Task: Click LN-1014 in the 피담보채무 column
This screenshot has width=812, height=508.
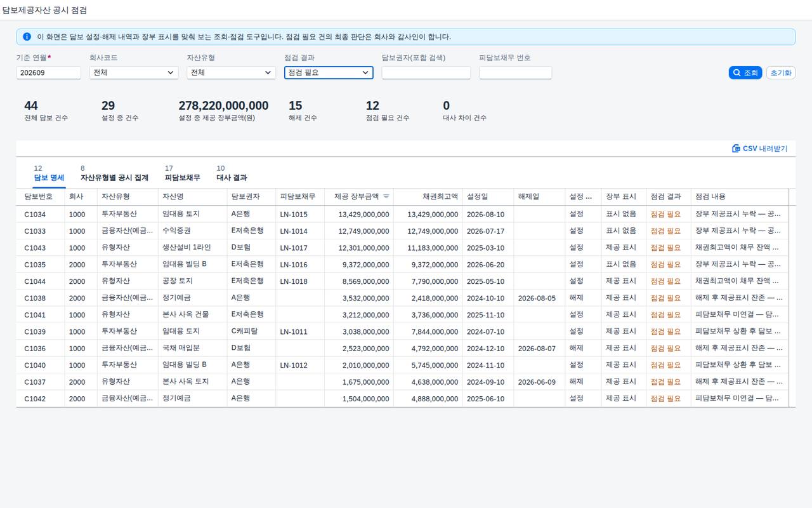Action: (x=294, y=231)
